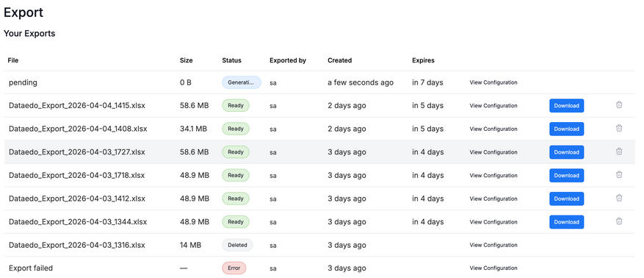Open View Configuration for Dataedo_Export_2026-04-04_1408.xlsx
This screenshot has height=278, width=644.
[493, 129]
